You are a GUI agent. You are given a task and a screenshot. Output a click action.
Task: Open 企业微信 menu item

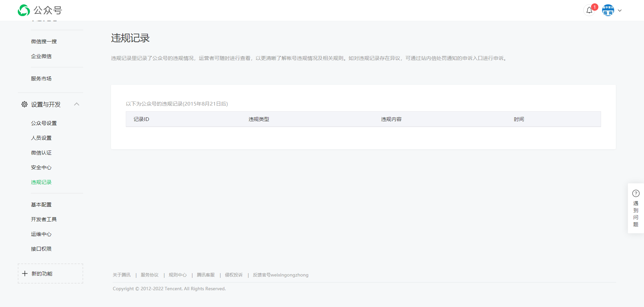click(x=41, y=56)
